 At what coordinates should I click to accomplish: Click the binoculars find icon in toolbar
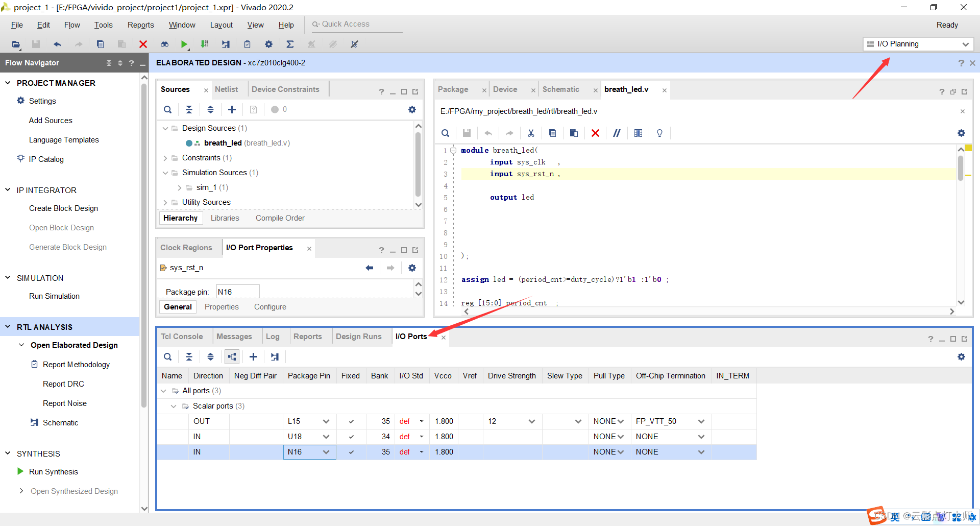164,44
